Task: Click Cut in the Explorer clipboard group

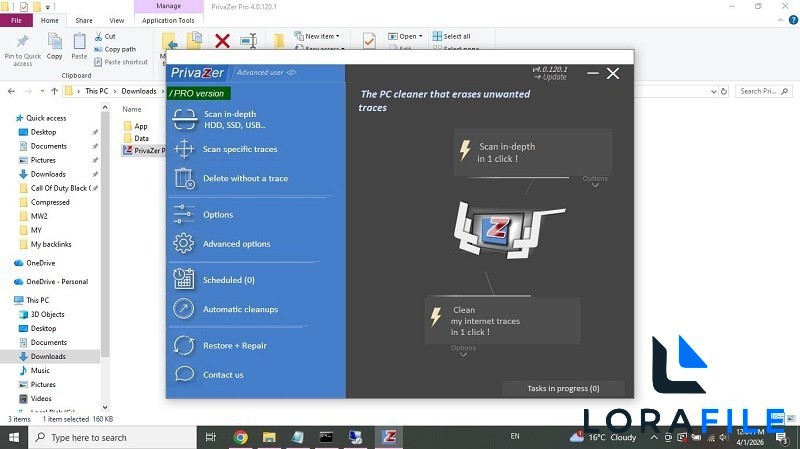Action: pyautogui.click(x=105, y=37)
